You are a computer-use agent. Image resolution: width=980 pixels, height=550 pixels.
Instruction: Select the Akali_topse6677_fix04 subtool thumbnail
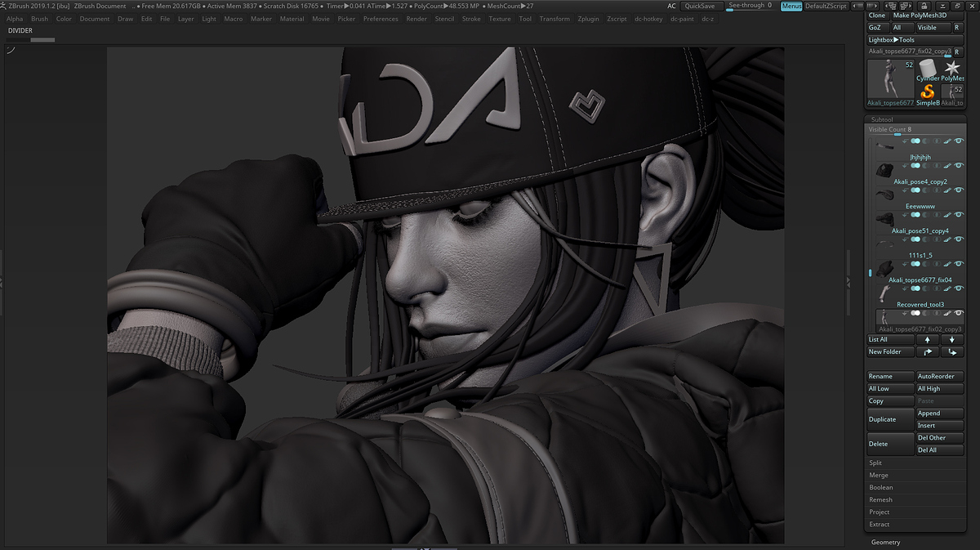[884, 269]
